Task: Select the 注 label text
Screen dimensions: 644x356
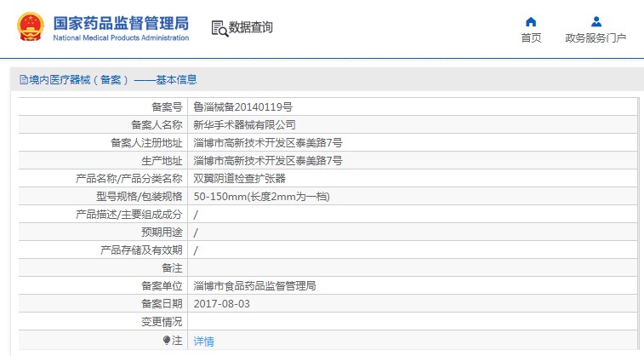Action: (x=177, y=341)
